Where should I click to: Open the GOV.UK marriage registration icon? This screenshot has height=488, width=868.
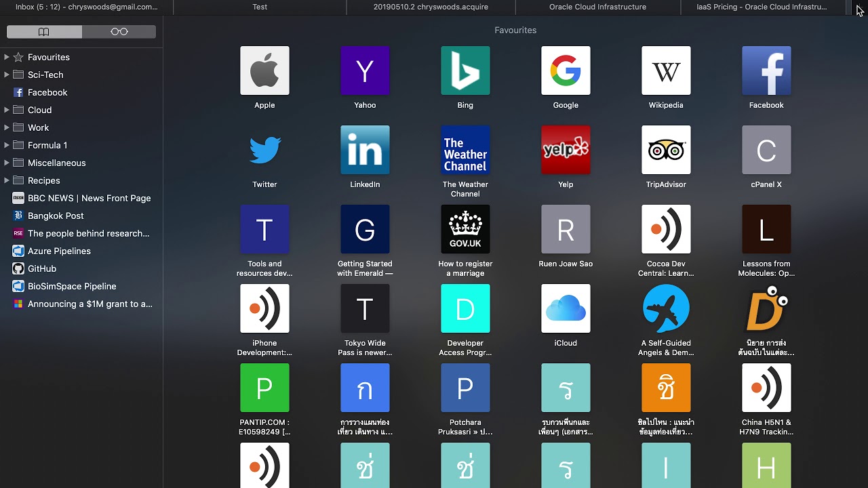(x=465, y=229)
